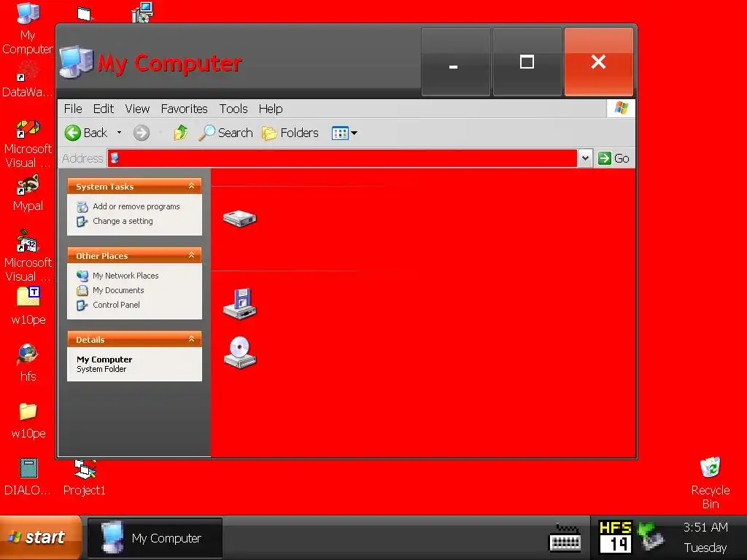This screenshot has width=747, height=560.
Task: Open the Tools menu
Action: tap(233, 109)
